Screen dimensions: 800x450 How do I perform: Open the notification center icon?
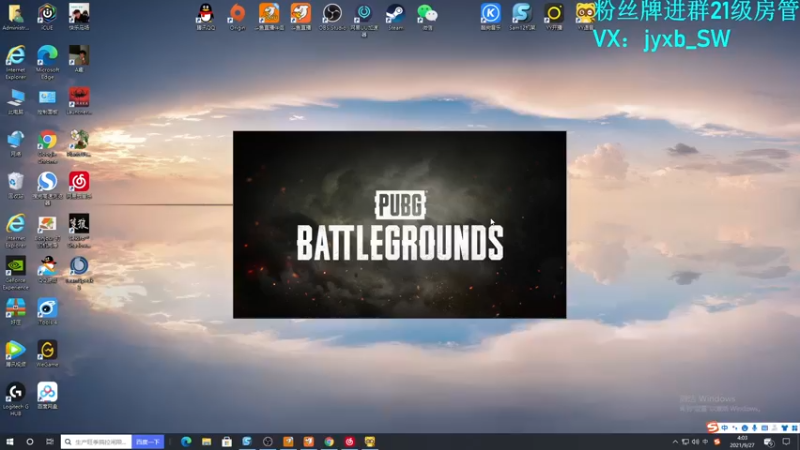(x=787, y=442)
